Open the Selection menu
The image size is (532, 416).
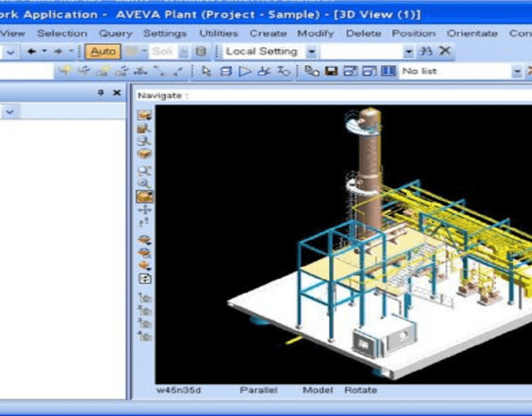pyautogui.click(x=62, y=33)
